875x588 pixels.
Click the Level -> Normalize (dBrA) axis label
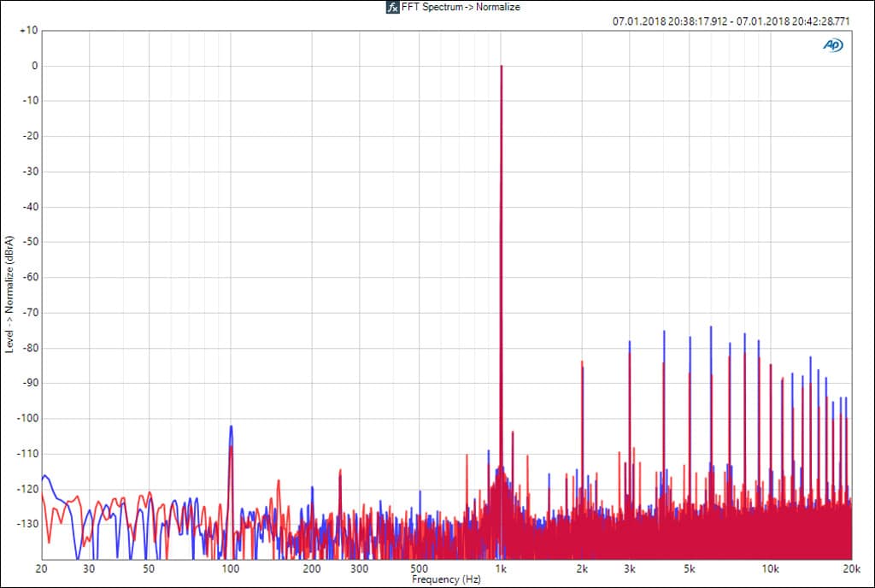[9, 293]
